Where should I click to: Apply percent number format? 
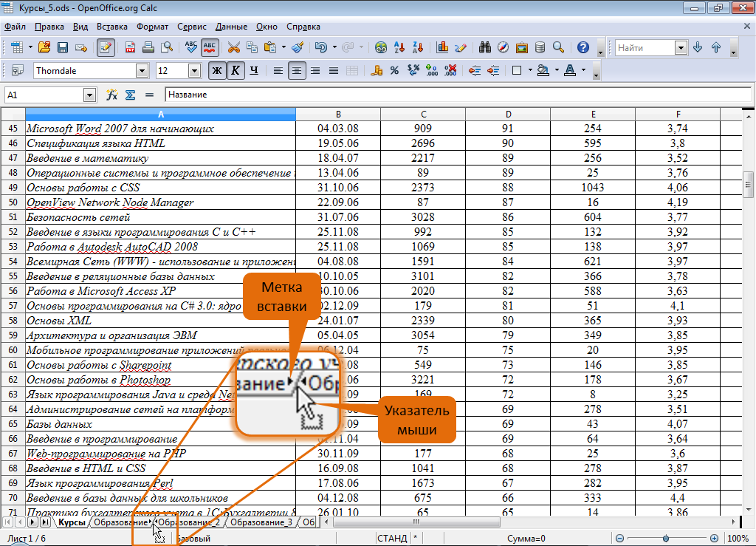(395, 71)
